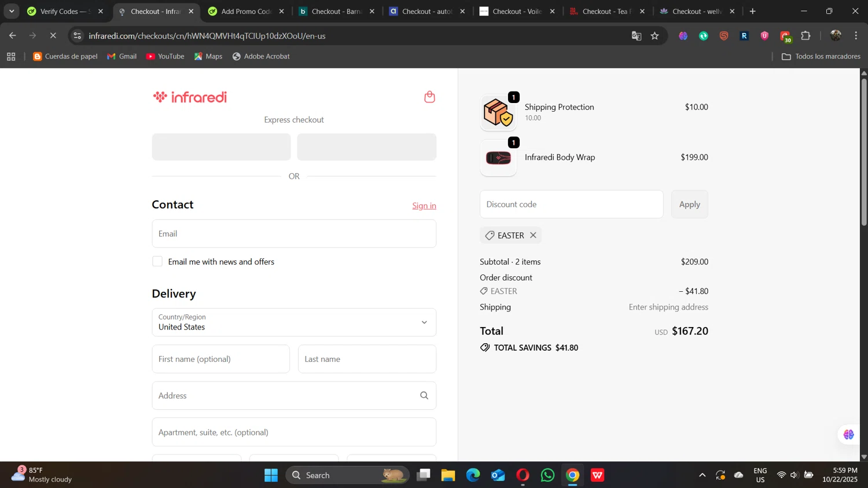Click the page vertical scrollbar
868x488 pixels.
pyautogui.click(x=864, y=152)
